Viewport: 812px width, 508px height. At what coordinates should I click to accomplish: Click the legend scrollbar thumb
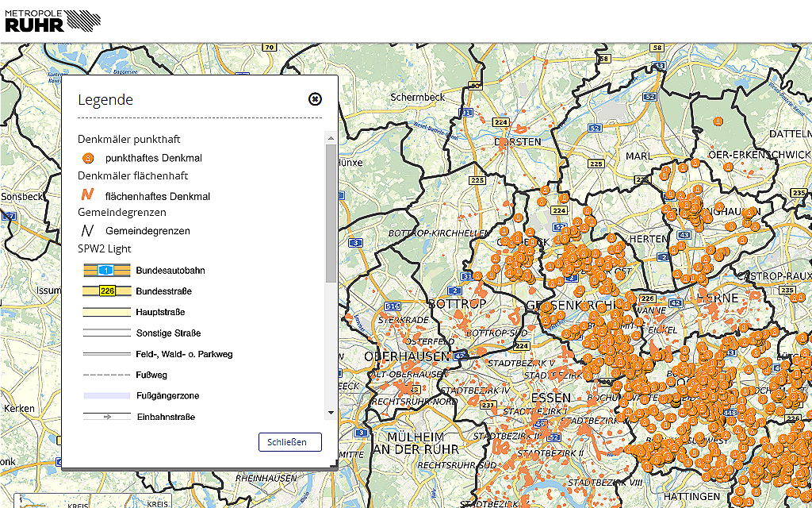331,213
